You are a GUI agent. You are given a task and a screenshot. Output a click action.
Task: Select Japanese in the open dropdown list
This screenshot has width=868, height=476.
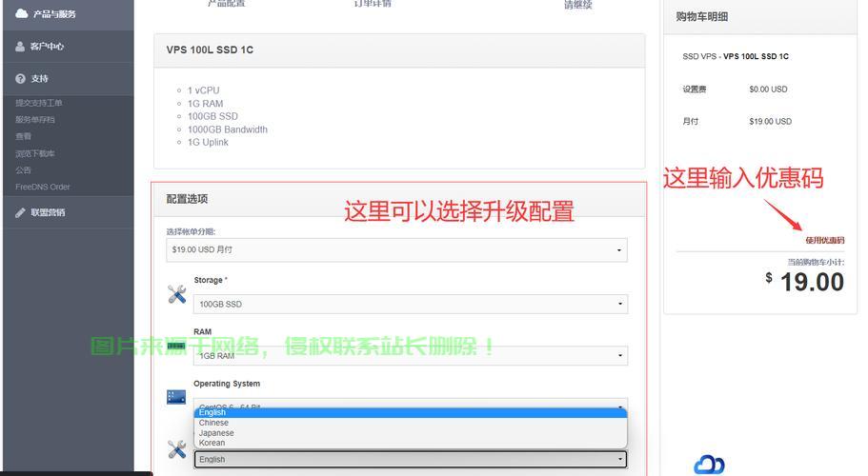pos(216,433)
